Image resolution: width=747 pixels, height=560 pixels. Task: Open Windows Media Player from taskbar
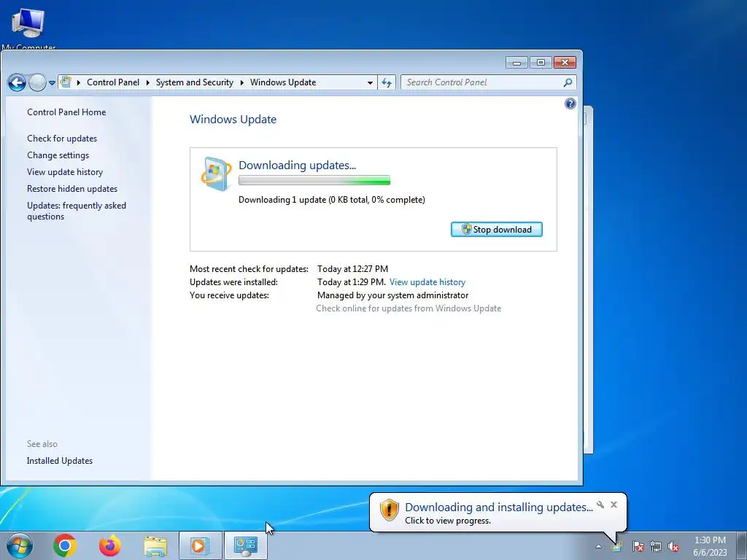click(x=200, y=545)
